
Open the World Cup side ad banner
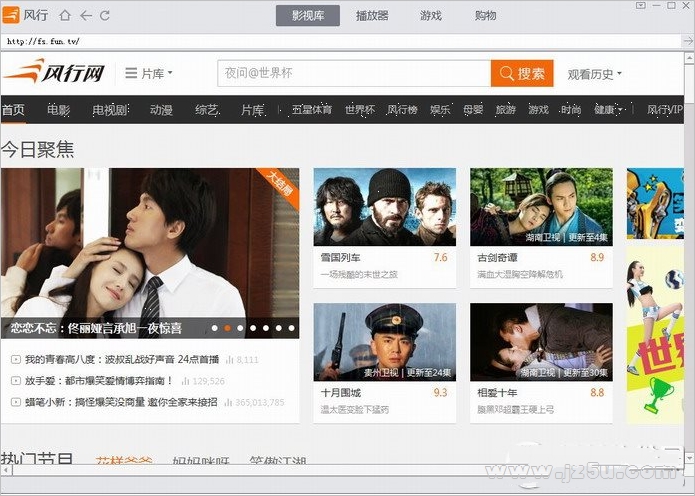(x=655, y=335)
